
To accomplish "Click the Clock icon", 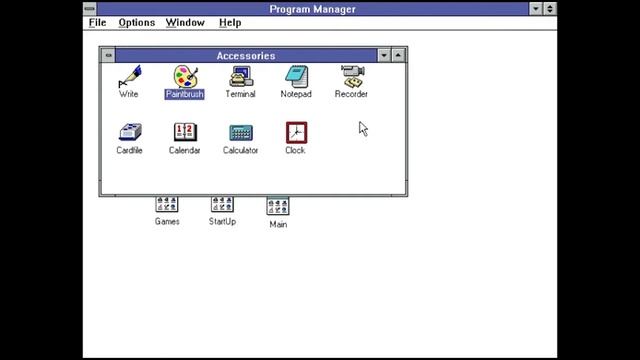I will pyautogui.click(x=296, y=133).
